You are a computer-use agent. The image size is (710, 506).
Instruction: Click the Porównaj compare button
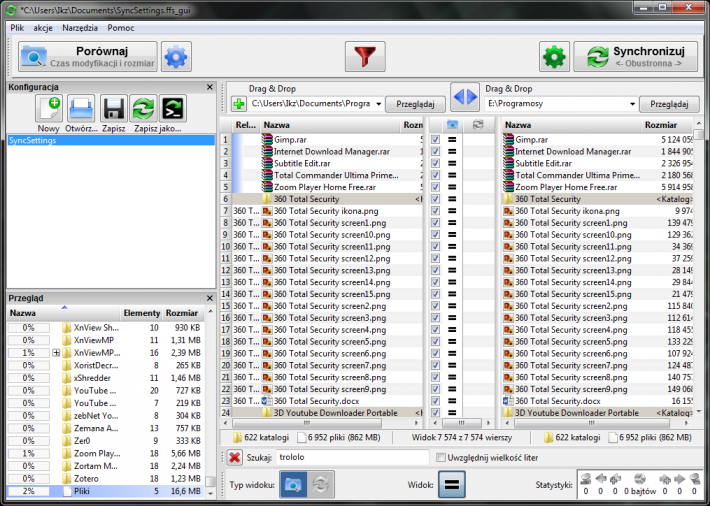88,57
